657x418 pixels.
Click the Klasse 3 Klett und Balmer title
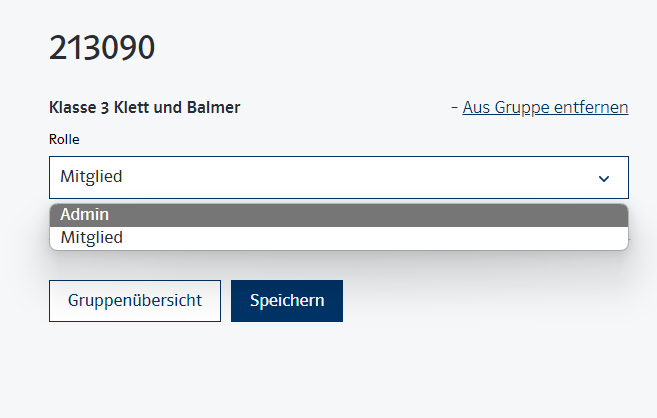point(145,107)
